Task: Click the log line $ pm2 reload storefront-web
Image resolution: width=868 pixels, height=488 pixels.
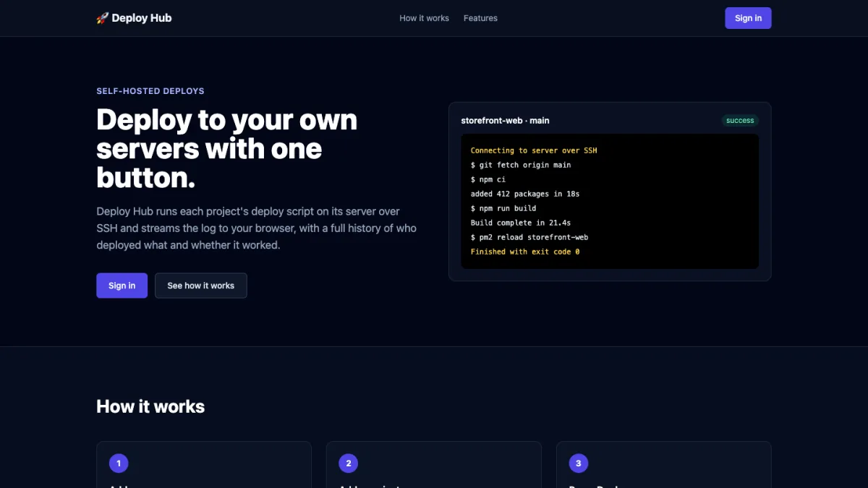Action: (529, 237)
